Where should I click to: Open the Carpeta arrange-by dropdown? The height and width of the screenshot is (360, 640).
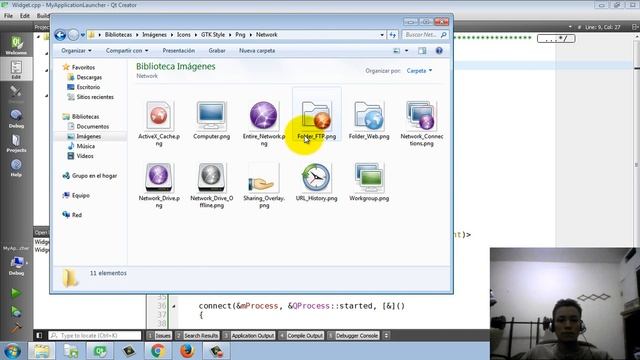pyautogui.click(x=419, y=71)
